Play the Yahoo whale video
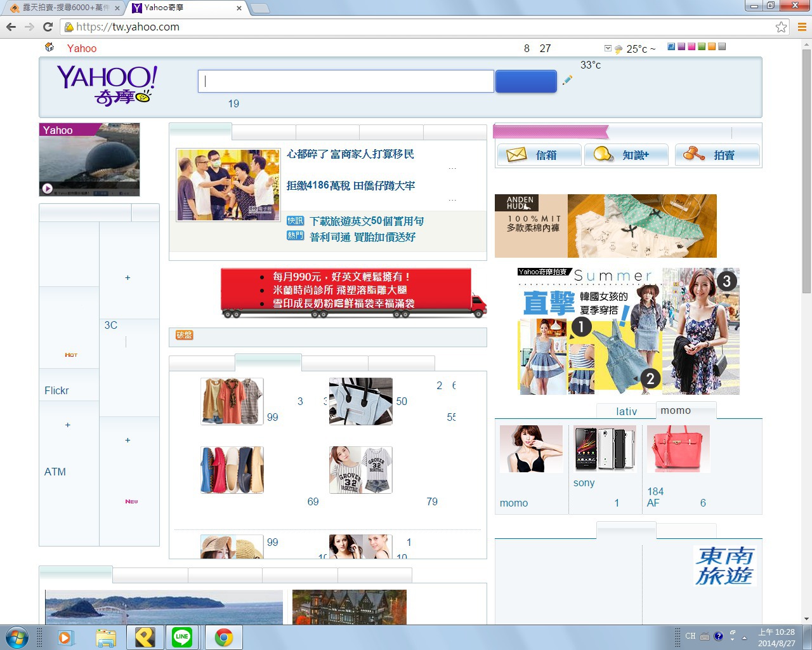This screenshot has height=650, width=812. click(47, 188)
